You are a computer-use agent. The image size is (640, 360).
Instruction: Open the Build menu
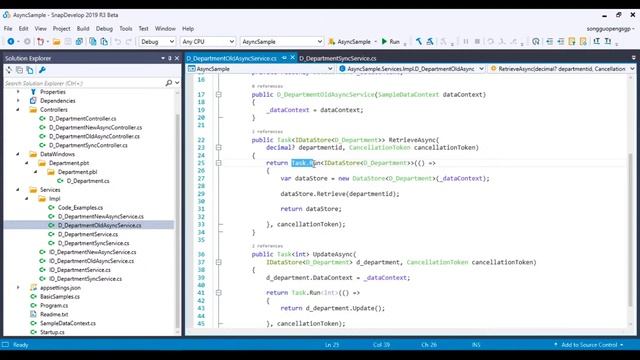point(83,29)
